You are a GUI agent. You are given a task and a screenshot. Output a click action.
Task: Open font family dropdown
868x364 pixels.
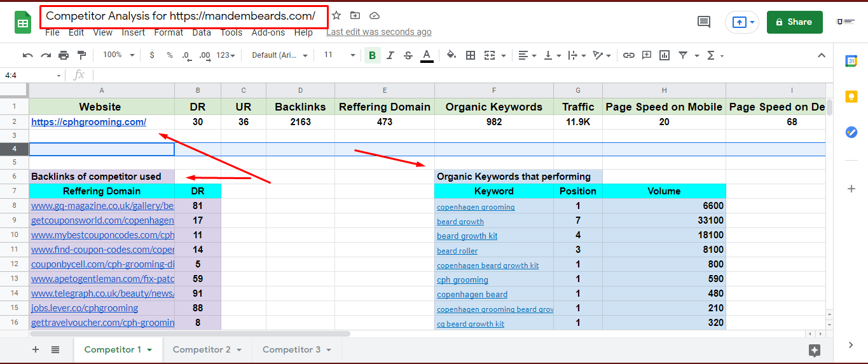[x=280, y=55]
